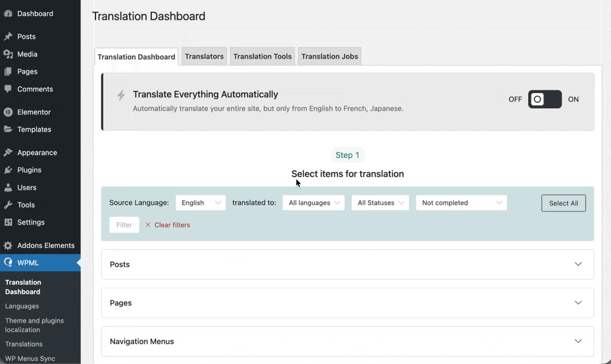Switch to the Translation Dashboard tab

click(136, 57)
